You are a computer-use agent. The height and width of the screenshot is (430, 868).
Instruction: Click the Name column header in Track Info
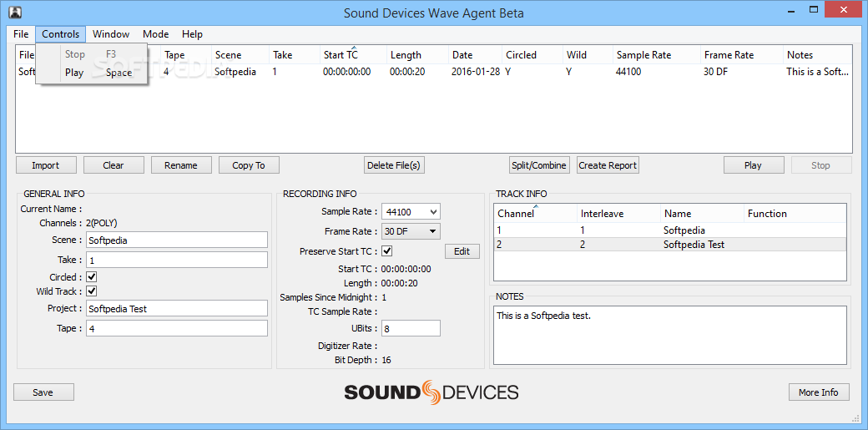click(x=702, y=214)
